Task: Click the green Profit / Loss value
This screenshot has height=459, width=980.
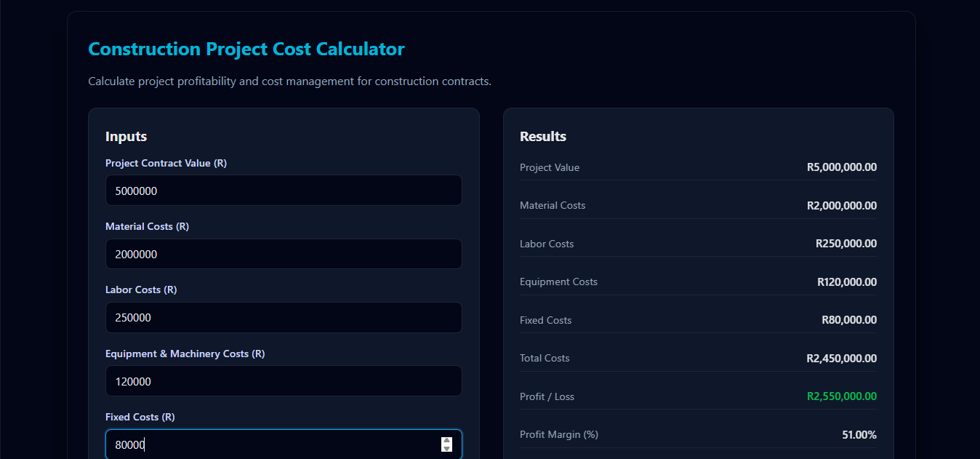Action: pyautogui.click(x=841, y=396)
